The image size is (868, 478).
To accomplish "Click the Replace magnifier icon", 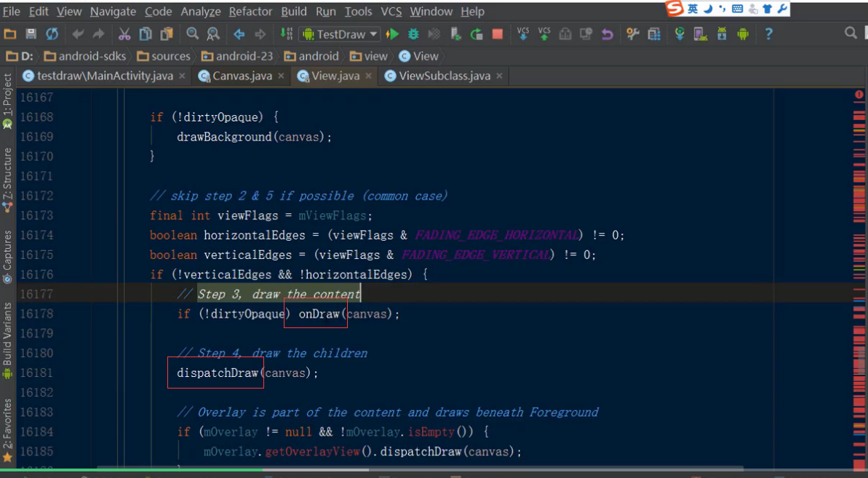I will (x=213, y=34).
